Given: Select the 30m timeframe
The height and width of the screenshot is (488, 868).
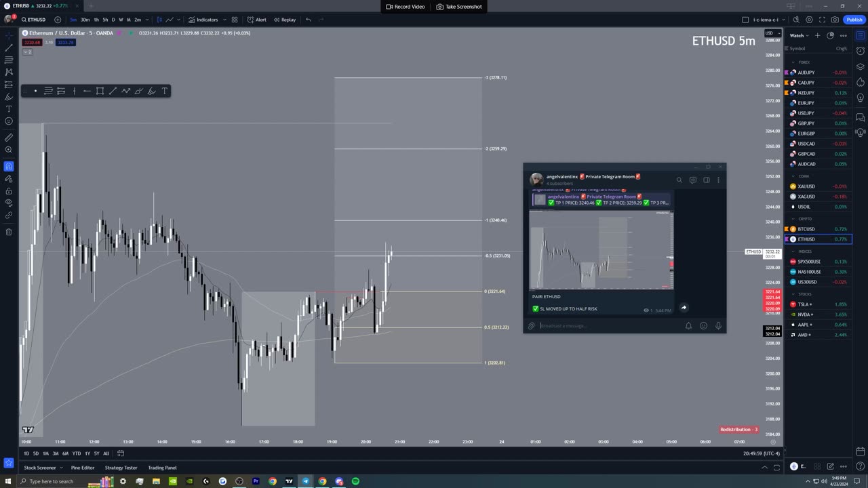Looking at the screenshot, I should pos(85,20).
